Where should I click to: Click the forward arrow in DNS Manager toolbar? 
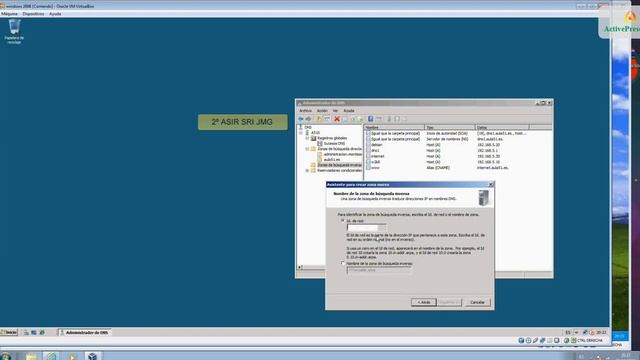[309, 119]
